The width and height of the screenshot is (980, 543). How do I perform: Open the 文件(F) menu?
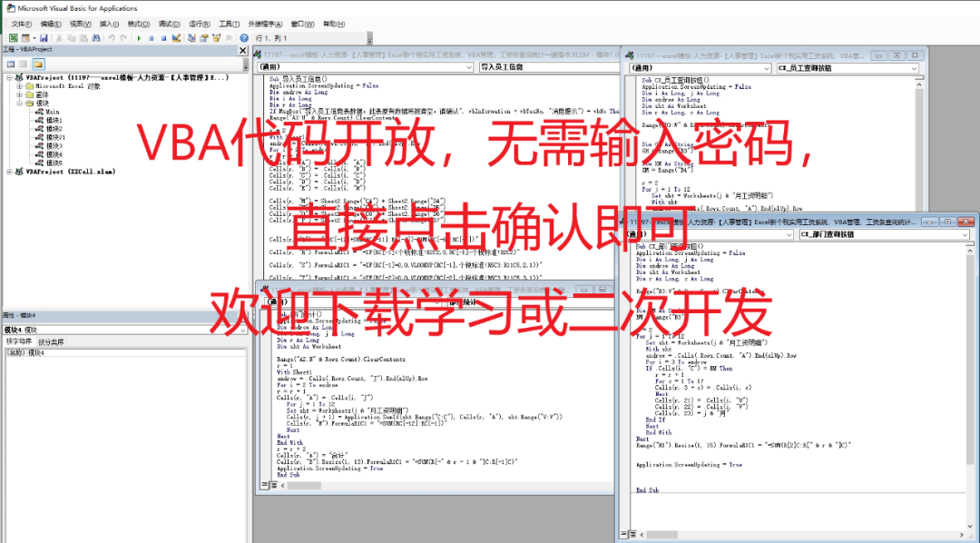coord(21,24)
